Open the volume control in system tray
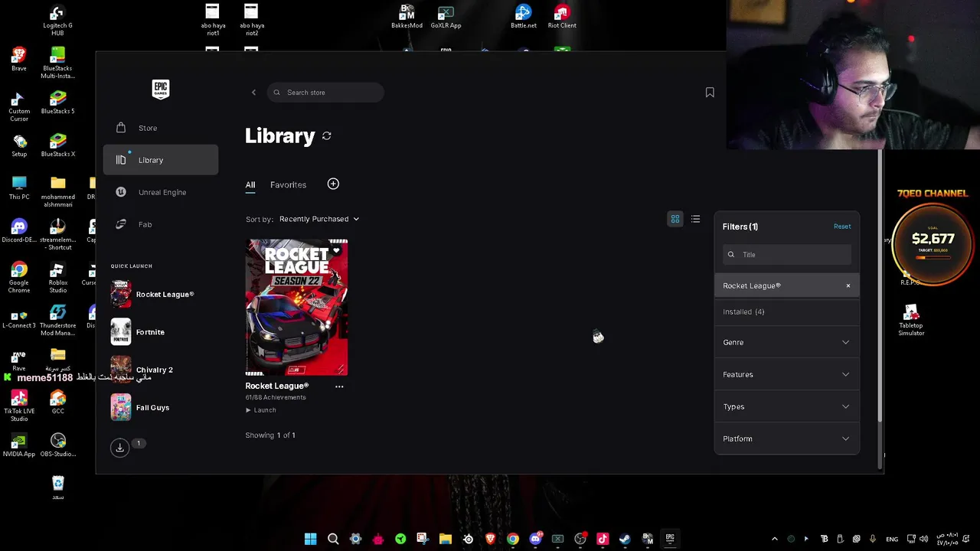The width and height of the screenshot is (980, 551). [x=924, y=539]
